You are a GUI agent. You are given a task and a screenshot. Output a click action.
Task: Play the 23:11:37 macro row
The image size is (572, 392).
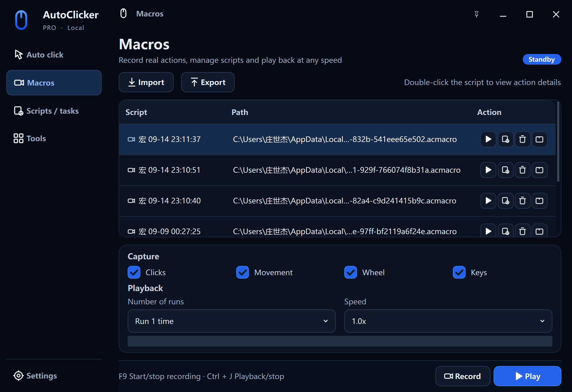pos(488,139)
